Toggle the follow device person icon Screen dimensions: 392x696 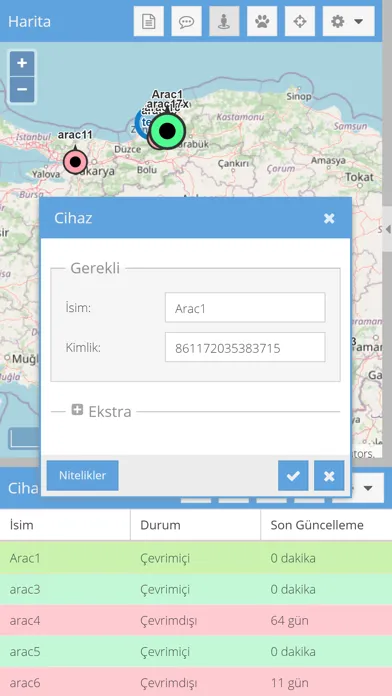pos(224,21)
